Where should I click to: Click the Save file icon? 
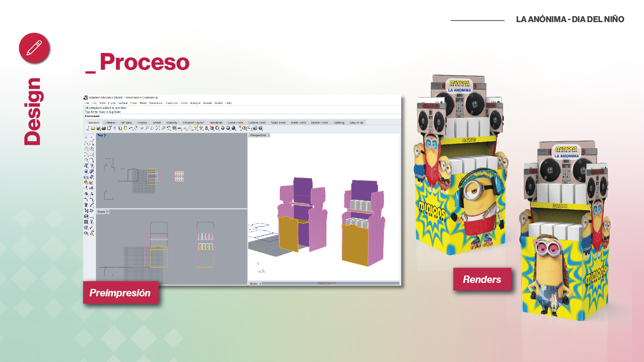[98, 128]
